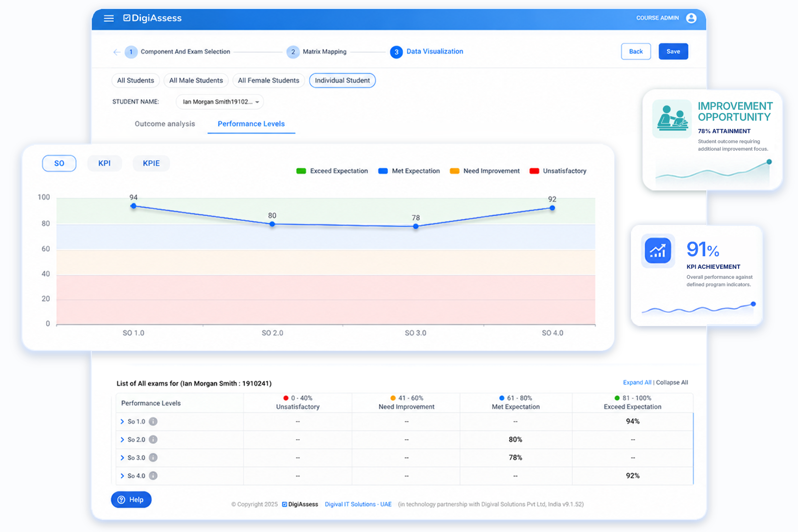Expand the So 4.0 row
Screen dimensions: 798x532
click(122, 476)
